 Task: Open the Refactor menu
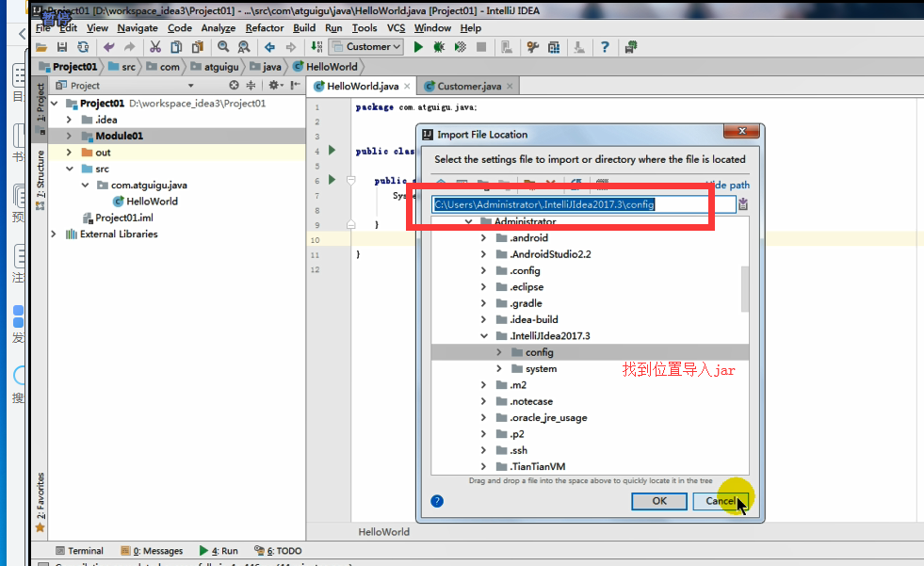(x=265, y=27)
